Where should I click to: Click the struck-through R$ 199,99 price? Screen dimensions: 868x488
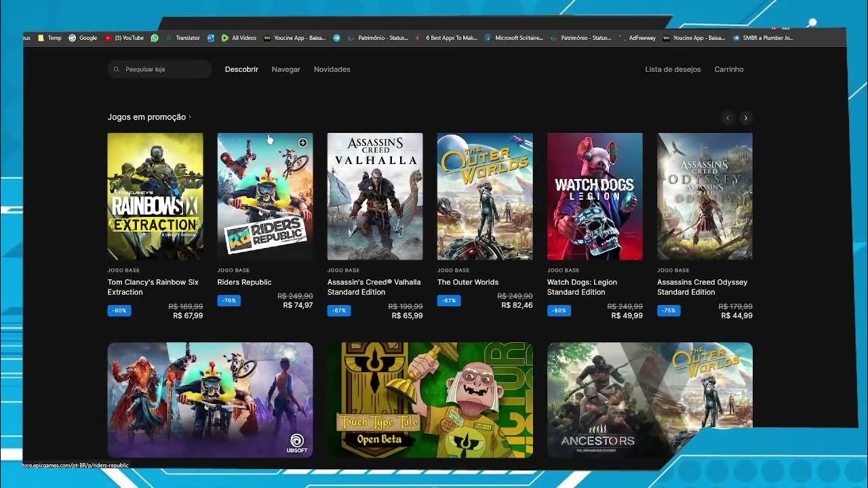[x=406, y=307]
